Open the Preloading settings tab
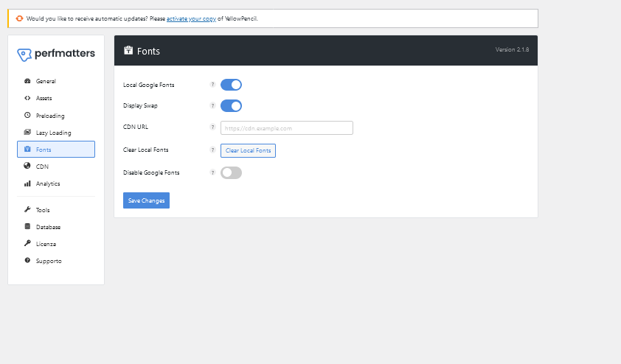 [x=56, y=116]
